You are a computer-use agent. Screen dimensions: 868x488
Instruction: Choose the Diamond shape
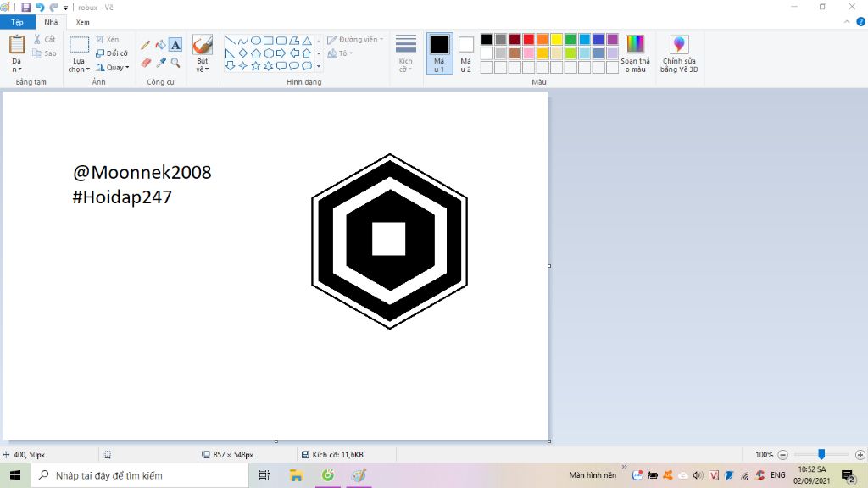point(243,53)
